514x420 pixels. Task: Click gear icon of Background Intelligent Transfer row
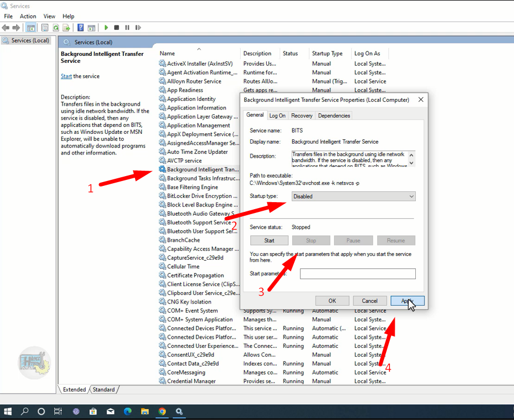[x=162, y=169]
